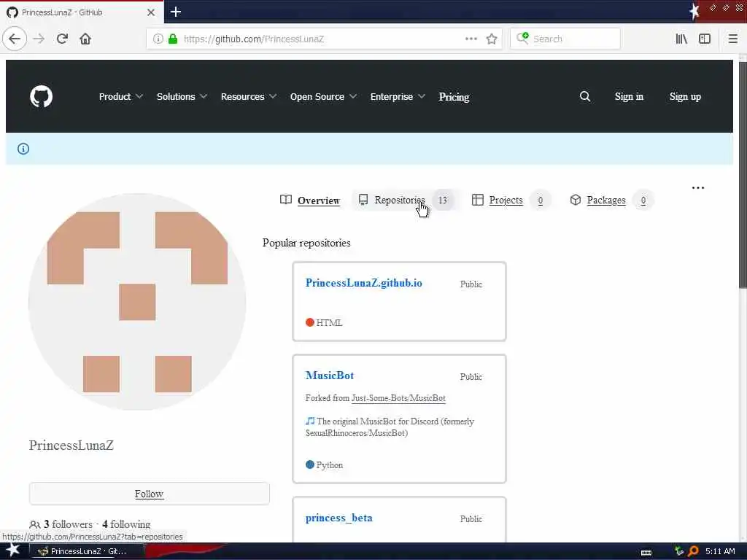Click the 5:11 AM taskbar clock
The height and width of the screenshot is (560, 747).
coord(720,551)
